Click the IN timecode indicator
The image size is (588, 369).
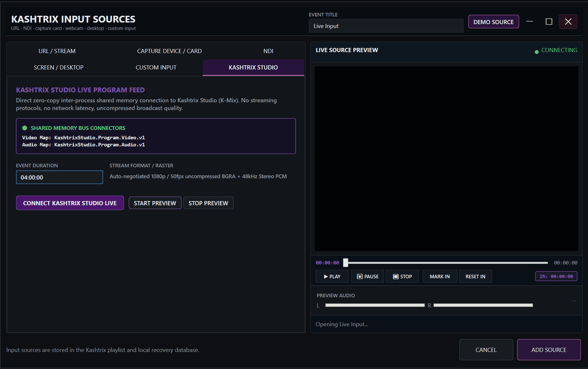[x=556, y=276]
